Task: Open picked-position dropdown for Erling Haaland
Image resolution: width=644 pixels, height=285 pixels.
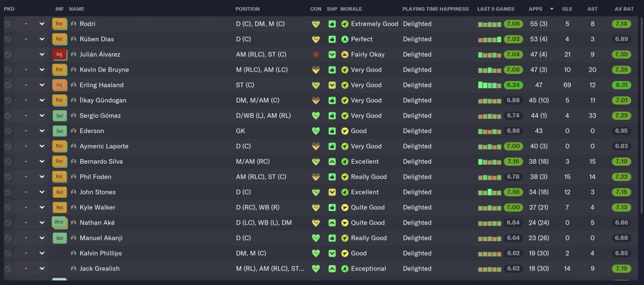Action: click(42, 85)
